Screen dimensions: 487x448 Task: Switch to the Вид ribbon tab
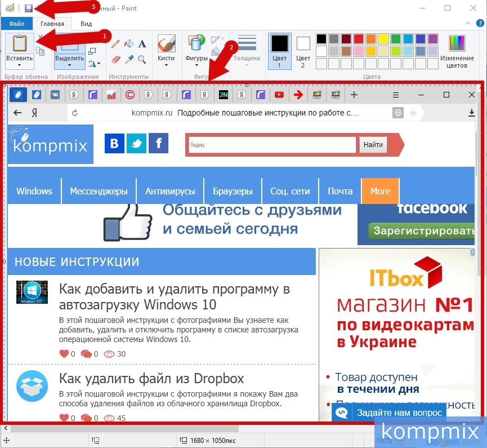tap(86, 24)
